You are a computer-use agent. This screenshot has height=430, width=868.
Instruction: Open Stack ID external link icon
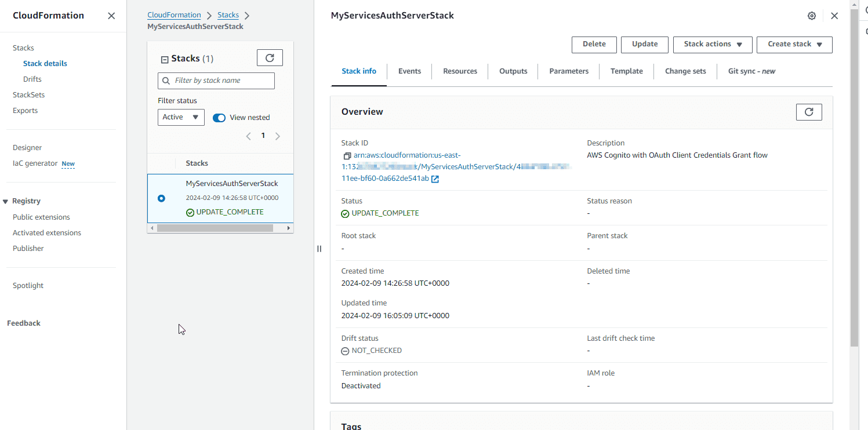coord(435,179)
